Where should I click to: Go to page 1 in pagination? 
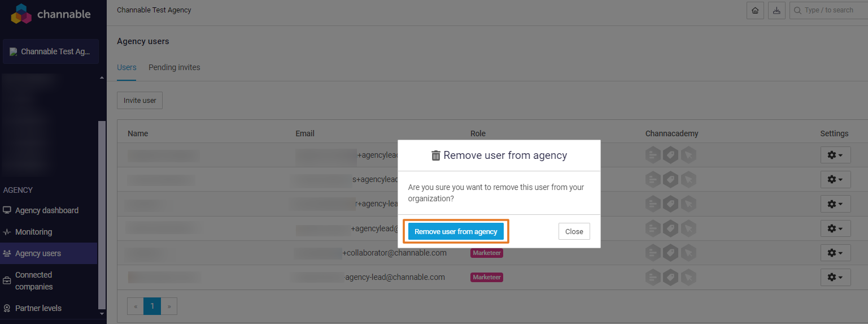coord(152,306)
